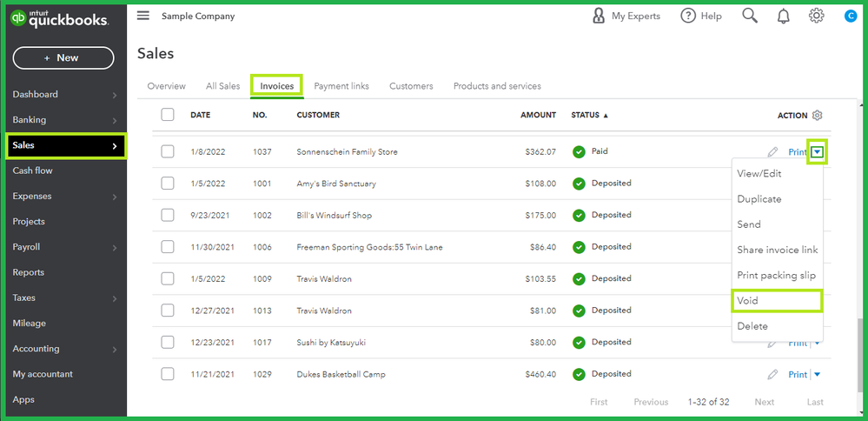This screenshot has height=421, width=868.
Task: Open the hamburger navigation menu icon
Action: coord(143,16)
